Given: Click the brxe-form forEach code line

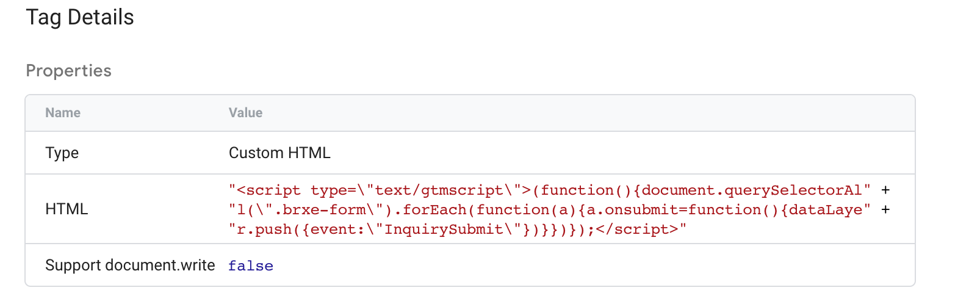Looking at the screenshot, I should 550,210.
